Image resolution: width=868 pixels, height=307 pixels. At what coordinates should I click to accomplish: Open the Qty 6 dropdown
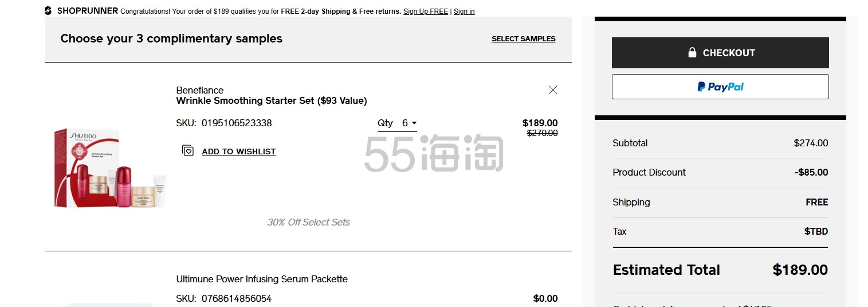click(397, 123)
